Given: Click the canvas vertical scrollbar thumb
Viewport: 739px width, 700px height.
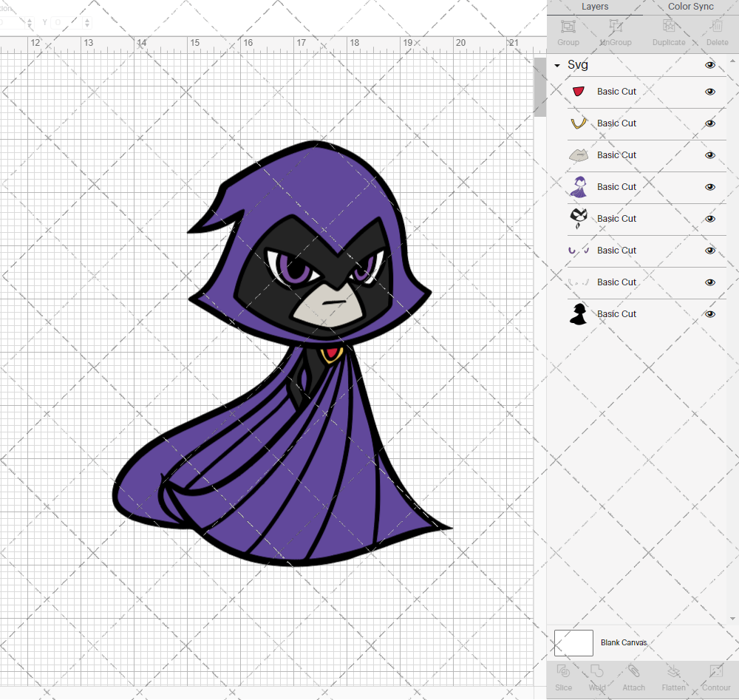Looking at the screenshot, I should (539, 87).
